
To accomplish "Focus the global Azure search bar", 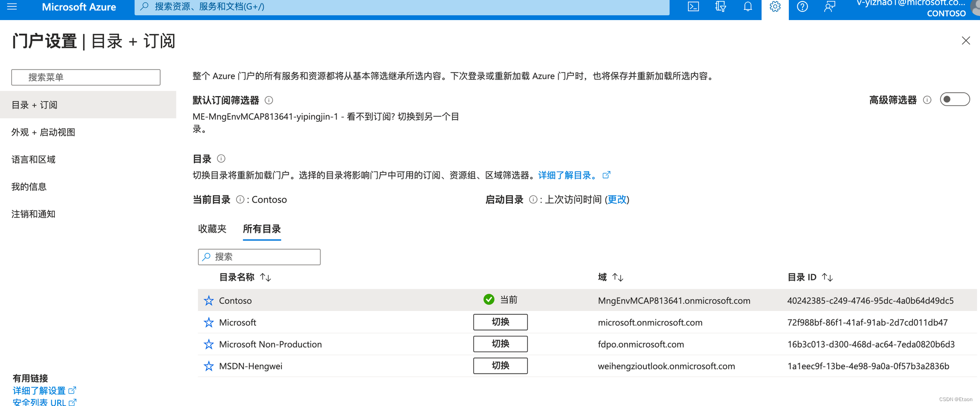I will (x=402, y=7).
